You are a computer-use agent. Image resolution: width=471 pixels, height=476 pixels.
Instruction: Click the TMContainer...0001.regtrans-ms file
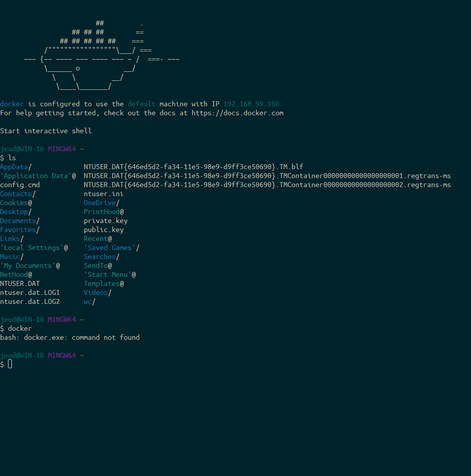point(267,176)
